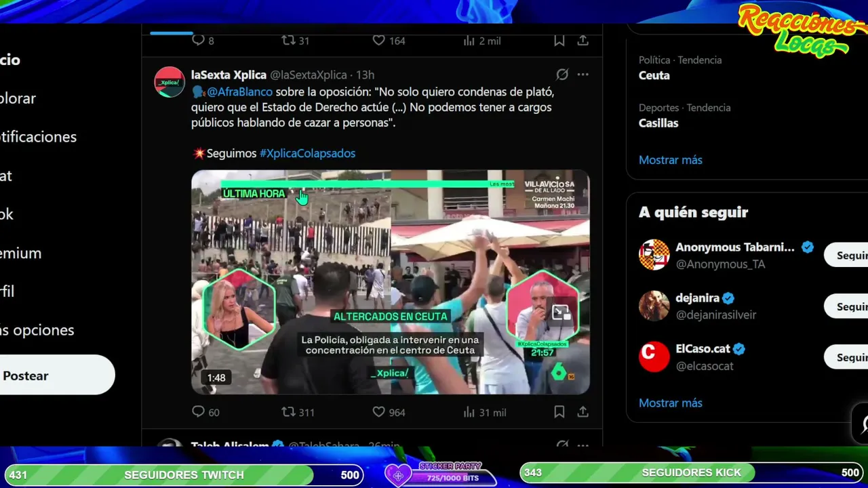Bookmark the laSexta Xplica post

559,411
